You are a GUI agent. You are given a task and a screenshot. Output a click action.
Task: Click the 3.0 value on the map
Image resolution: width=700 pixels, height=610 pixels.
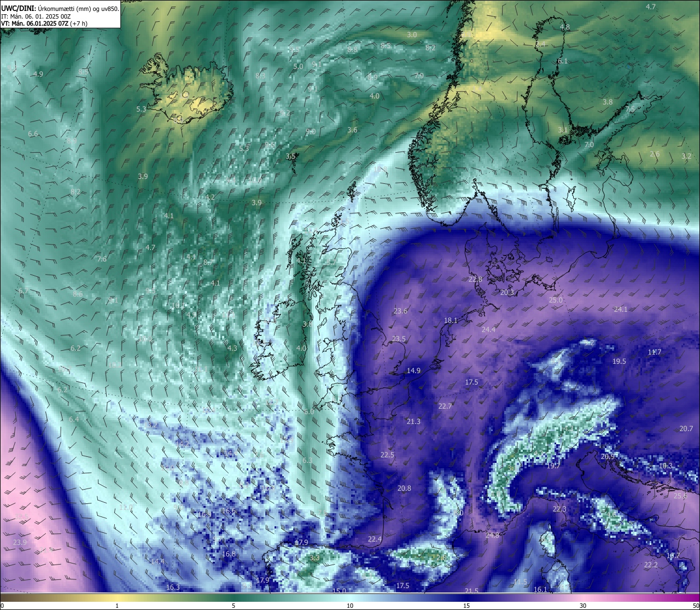(412, 34)
